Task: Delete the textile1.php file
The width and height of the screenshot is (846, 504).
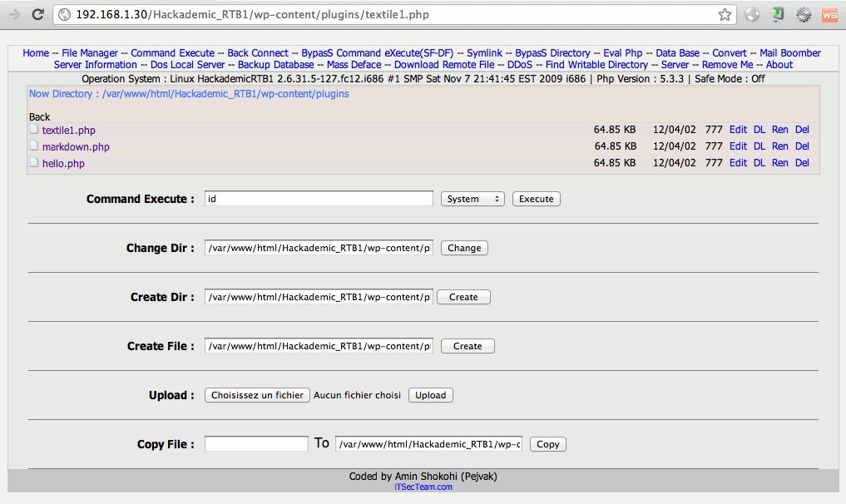Action: coord(802,130)
